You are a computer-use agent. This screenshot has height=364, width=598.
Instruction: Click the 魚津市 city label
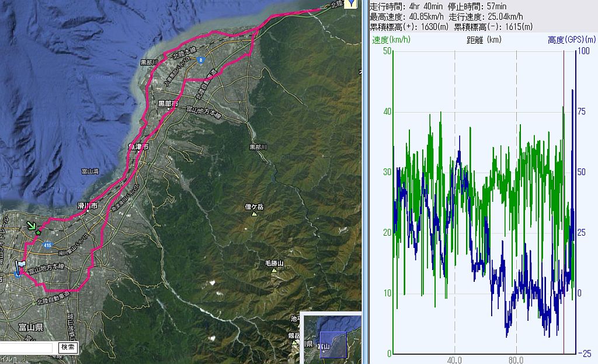[138, 148]
